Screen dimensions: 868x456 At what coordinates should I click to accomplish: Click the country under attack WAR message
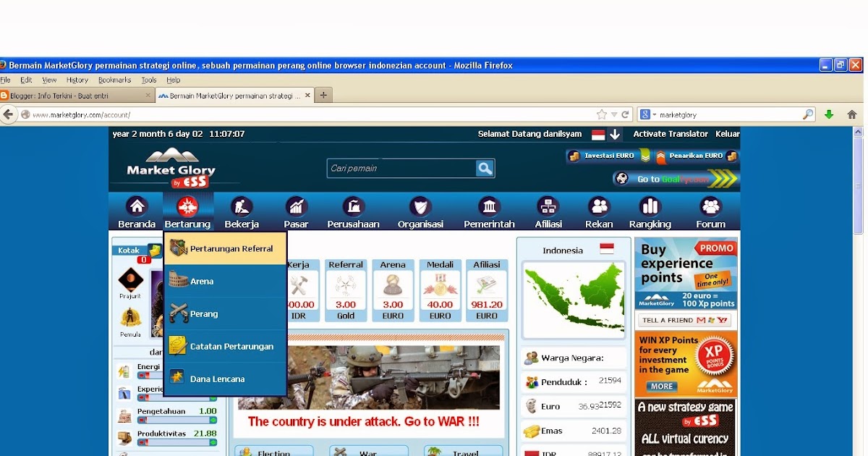coord(364,422)
